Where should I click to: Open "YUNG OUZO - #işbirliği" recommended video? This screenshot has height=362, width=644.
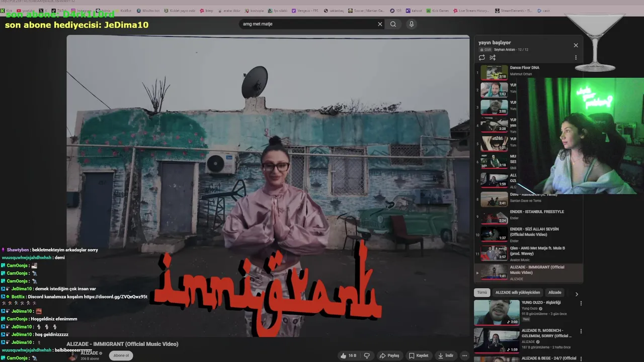541,303
